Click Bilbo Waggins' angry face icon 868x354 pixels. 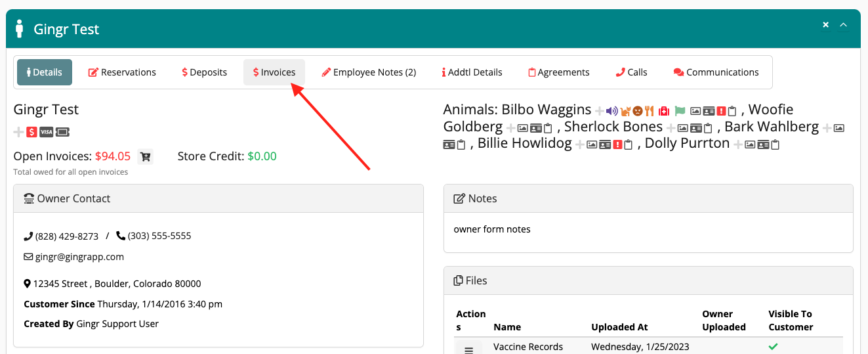click(638, 111)
